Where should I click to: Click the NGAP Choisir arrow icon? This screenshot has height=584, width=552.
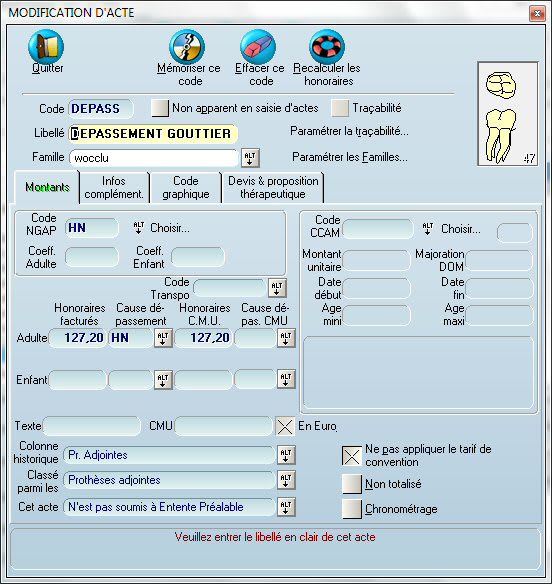click(139, 228)
